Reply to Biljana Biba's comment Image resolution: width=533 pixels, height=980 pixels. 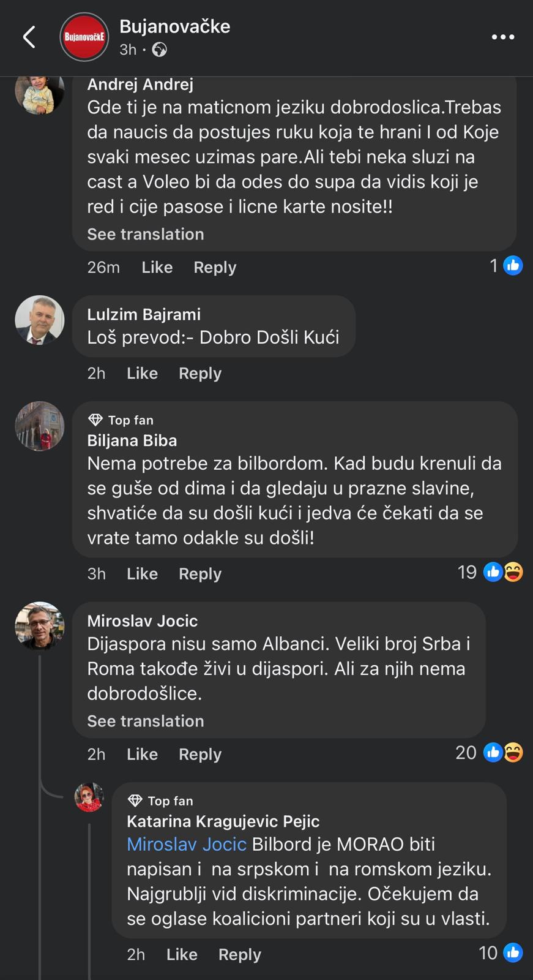[x=199, y=573]
